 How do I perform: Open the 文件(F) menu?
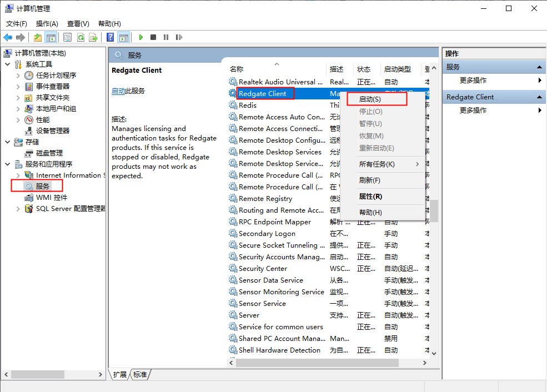click(17, 24)
